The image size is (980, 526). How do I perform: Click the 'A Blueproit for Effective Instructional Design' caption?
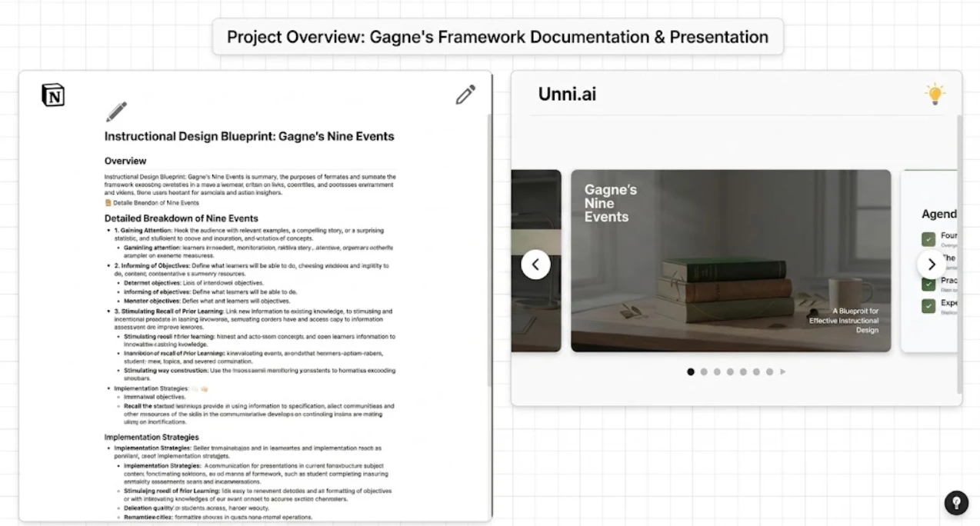coord(843,320)
